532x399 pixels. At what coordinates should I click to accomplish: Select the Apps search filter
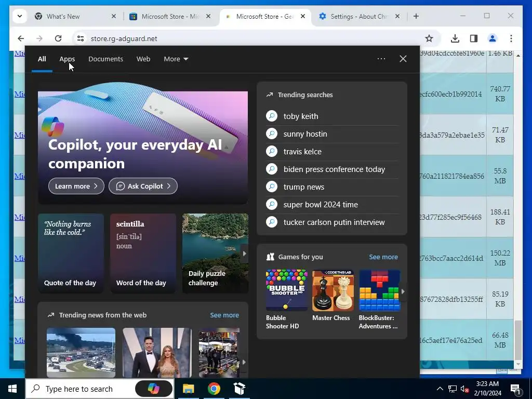[x=67, y=59]
